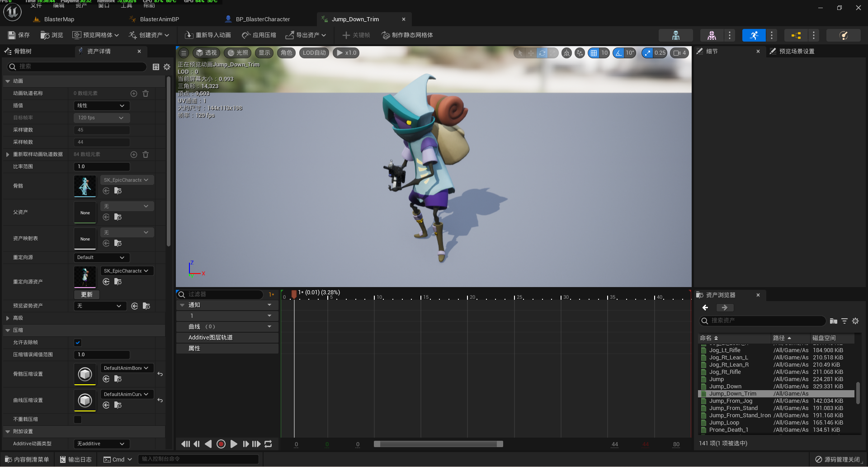Open Export Asset toolbar dropdown
Screen dimensions: 868x467
(x=306, y=35)
